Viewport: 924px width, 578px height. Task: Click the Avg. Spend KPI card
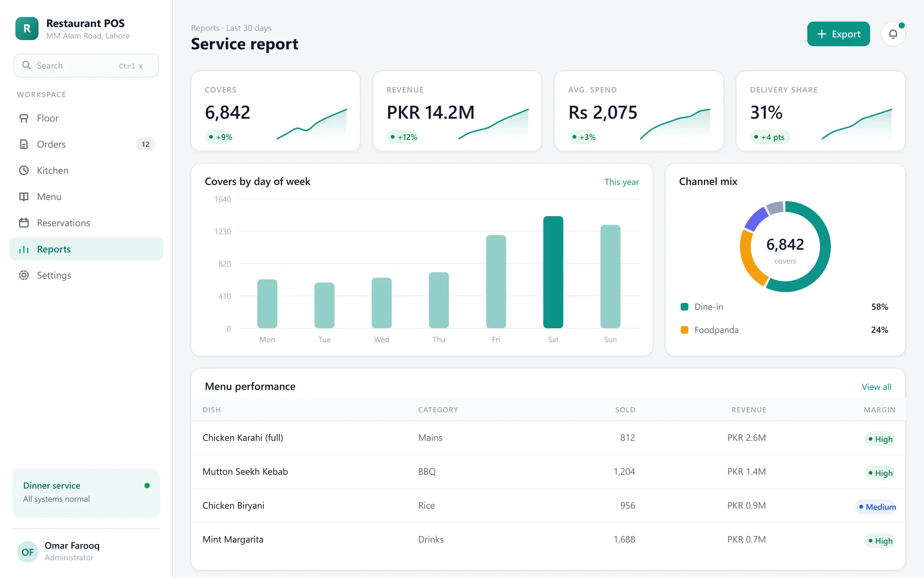639,111
